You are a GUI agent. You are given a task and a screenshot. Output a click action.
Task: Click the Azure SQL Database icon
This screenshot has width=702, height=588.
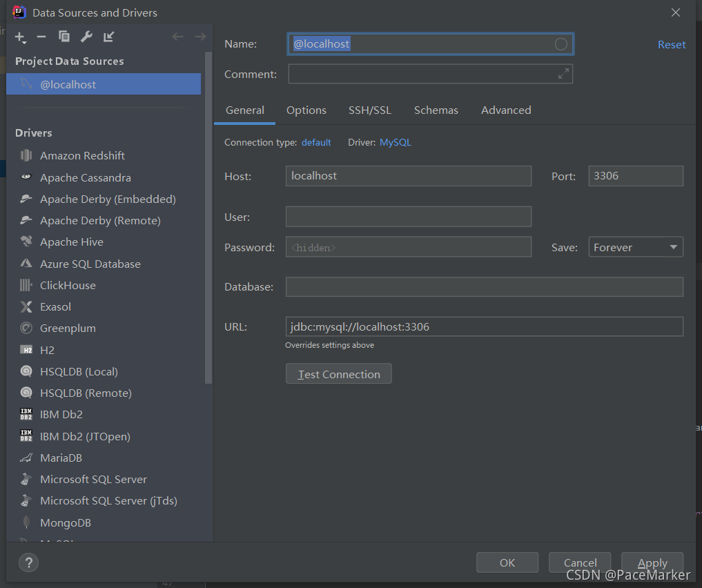(26, 263)
